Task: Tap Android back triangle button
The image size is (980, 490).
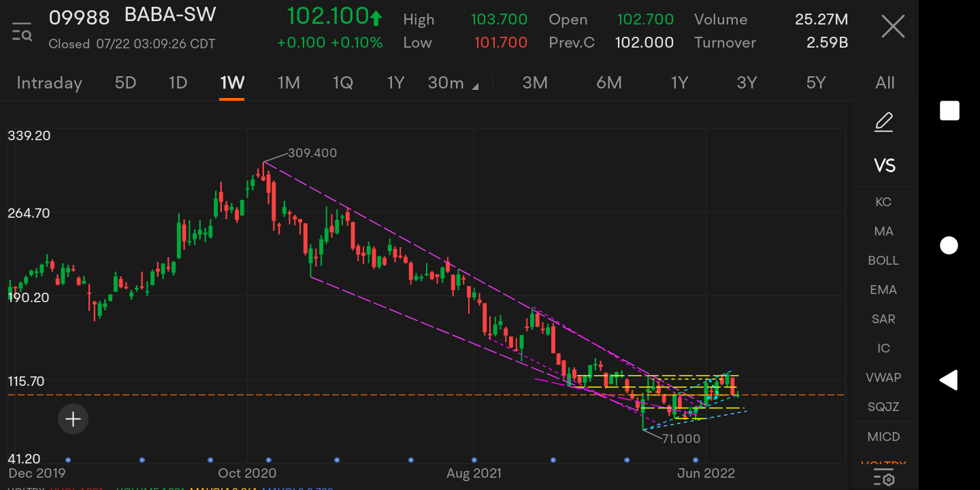Action: click(x=949, y=380)
